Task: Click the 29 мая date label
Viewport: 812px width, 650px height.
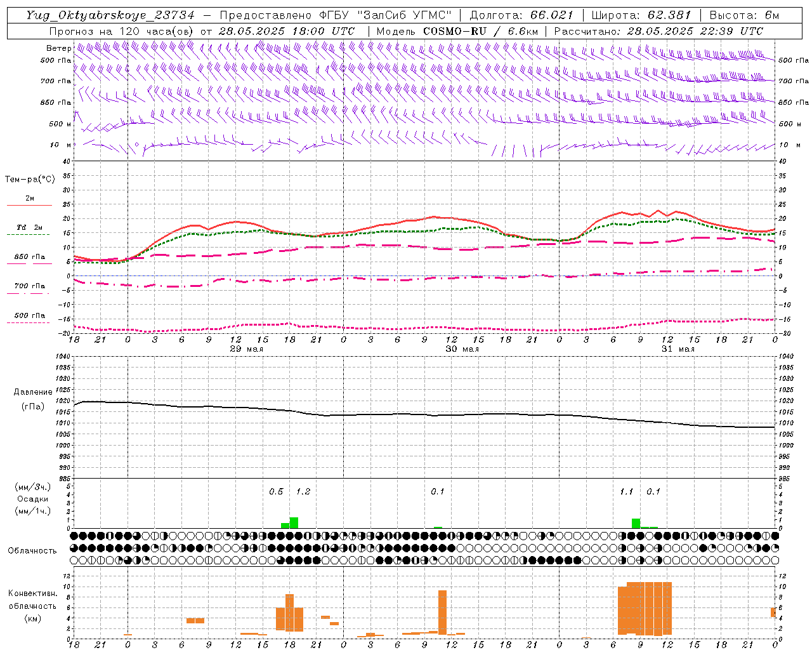Action: pos(246,349)
